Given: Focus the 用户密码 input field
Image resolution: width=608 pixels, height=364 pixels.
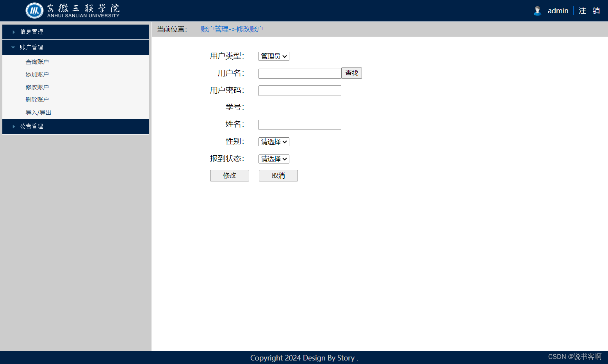Looking at the screenshot, I should click(x=300, y=91).
